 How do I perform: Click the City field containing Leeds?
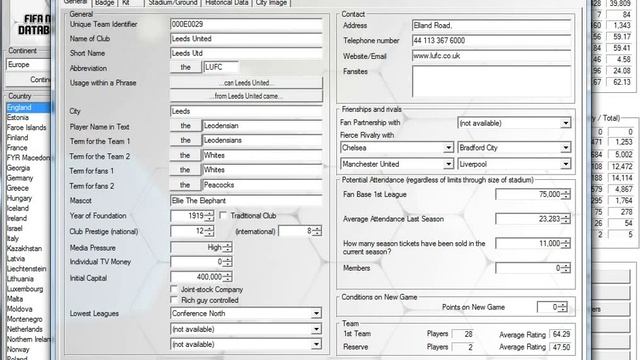(x=246, y=111)
